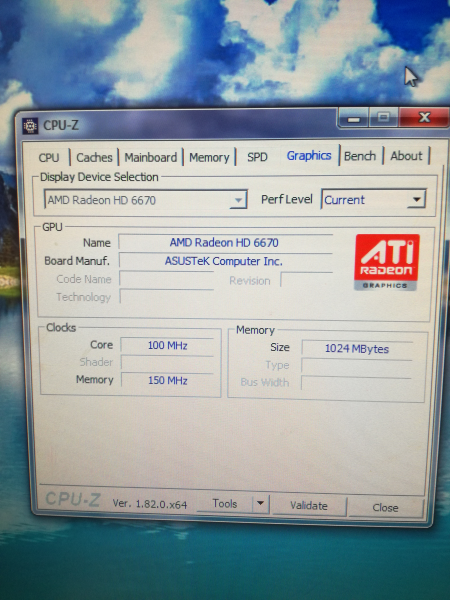450x600 pixels.
Task: Click the Board Manuf. label
Action: click(77, 261)
